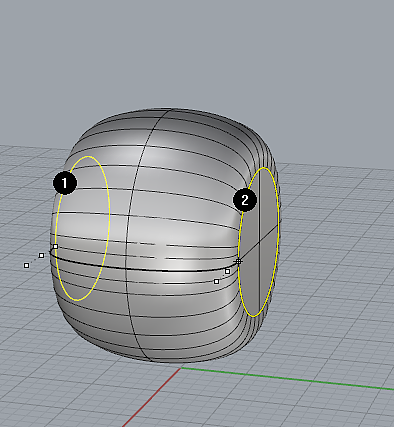The height and width of the screenshot is (427, 394).
Task: Select the control point on the barrel's left edge
Action: 55,247
